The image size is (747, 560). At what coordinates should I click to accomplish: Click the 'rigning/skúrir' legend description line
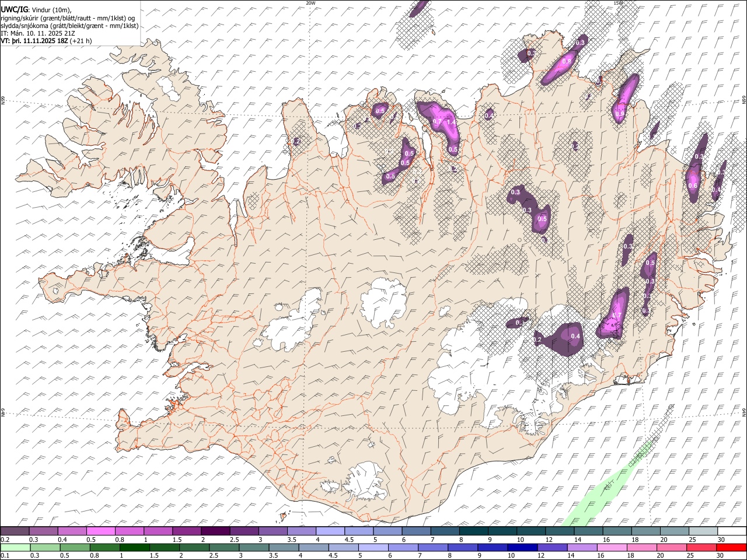68,17
